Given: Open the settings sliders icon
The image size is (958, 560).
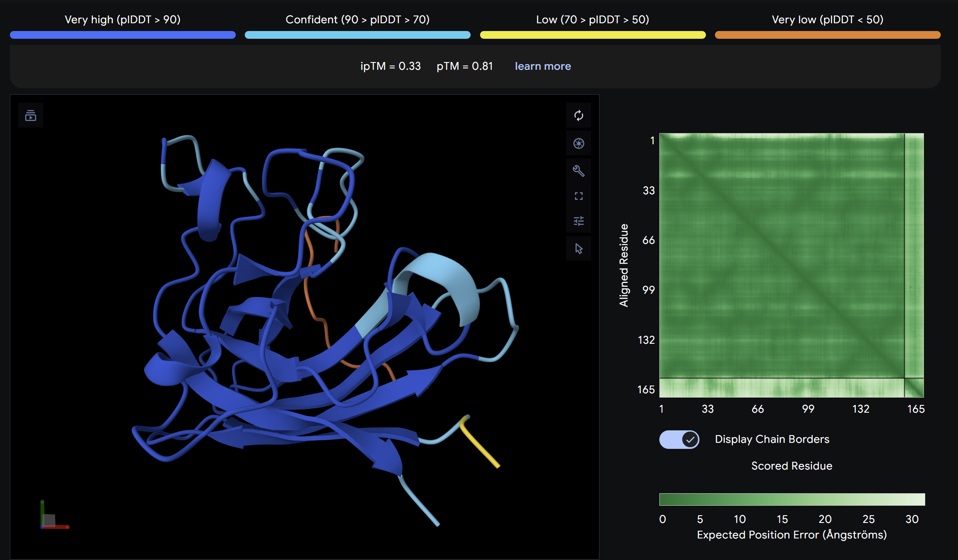Looking at the screenshot, I should pyautogui.click(x=579, y=221).
